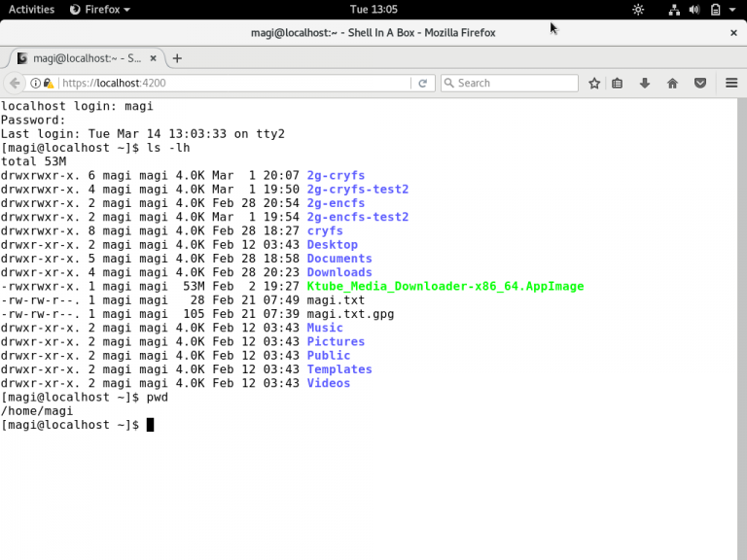Click the browser back arrow button

coord(15,84)
